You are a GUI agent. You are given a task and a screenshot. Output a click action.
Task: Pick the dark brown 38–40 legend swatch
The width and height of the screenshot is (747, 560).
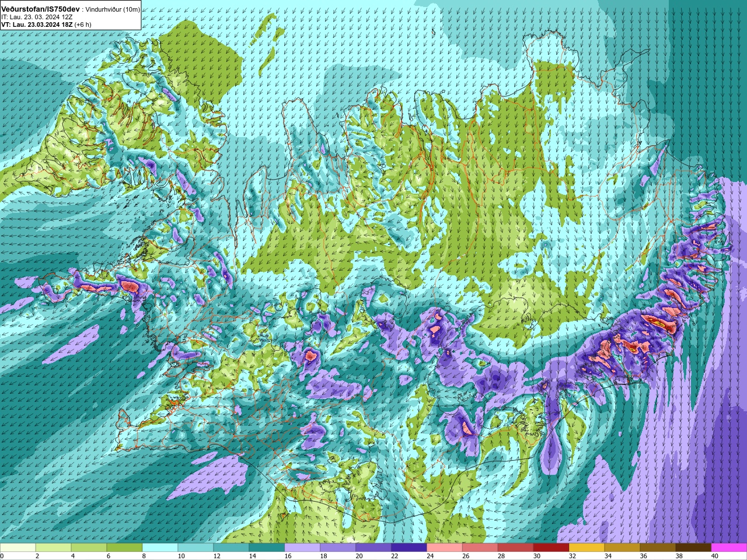point(694,548)
